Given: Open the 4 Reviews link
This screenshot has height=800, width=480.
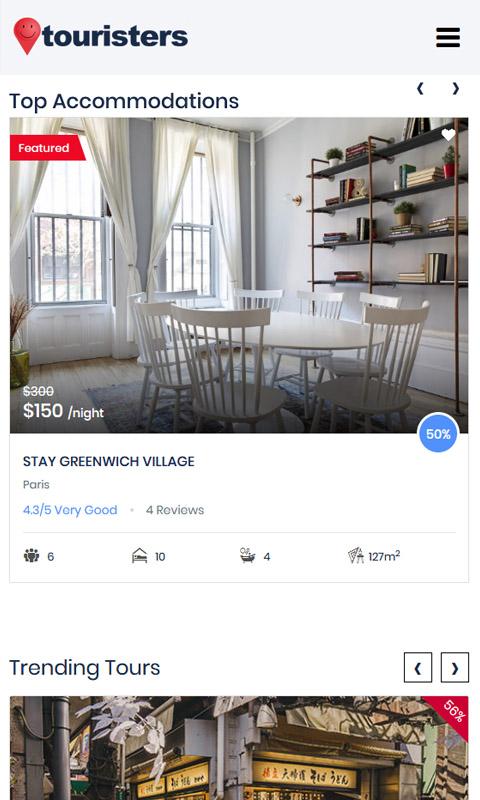Looking at the screenshot, I should pos(175,510).
